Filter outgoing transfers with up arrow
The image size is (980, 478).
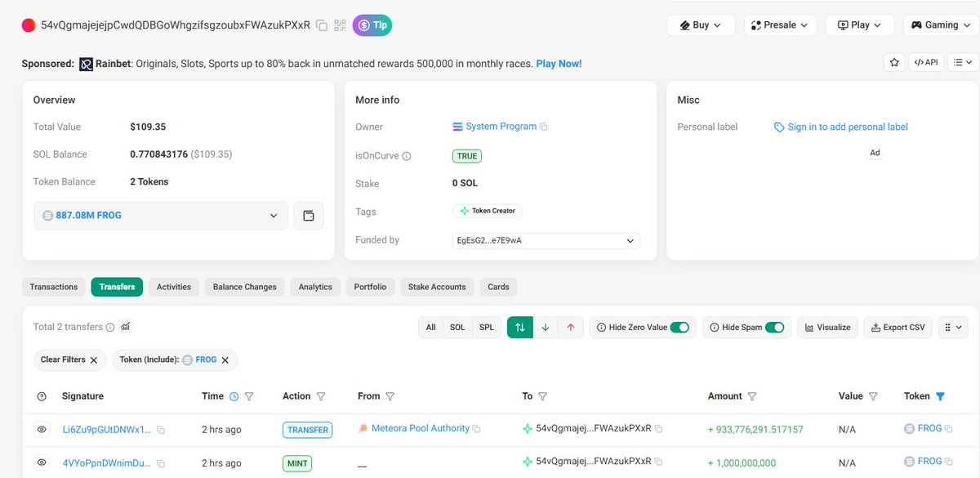(570, 328)
